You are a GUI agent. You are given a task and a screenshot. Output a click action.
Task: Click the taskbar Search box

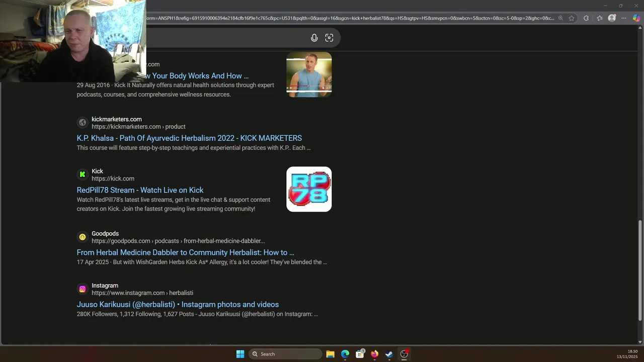(x=285, y=354)
